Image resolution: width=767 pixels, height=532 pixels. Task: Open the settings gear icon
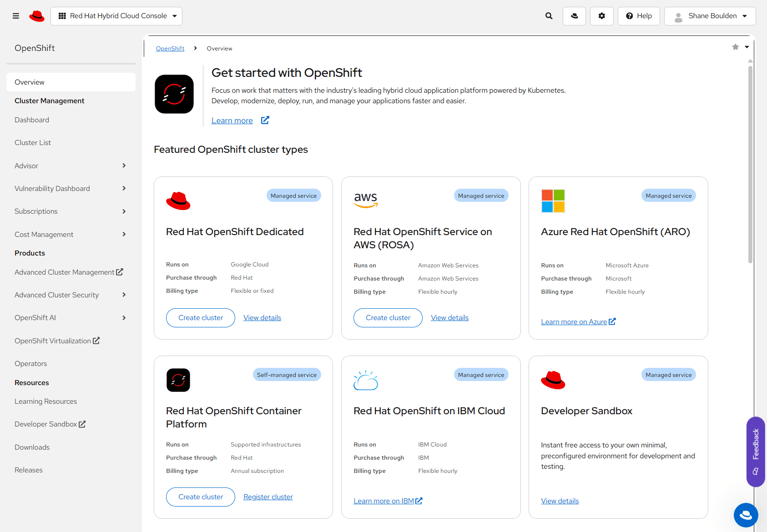(x=601, y=16)
